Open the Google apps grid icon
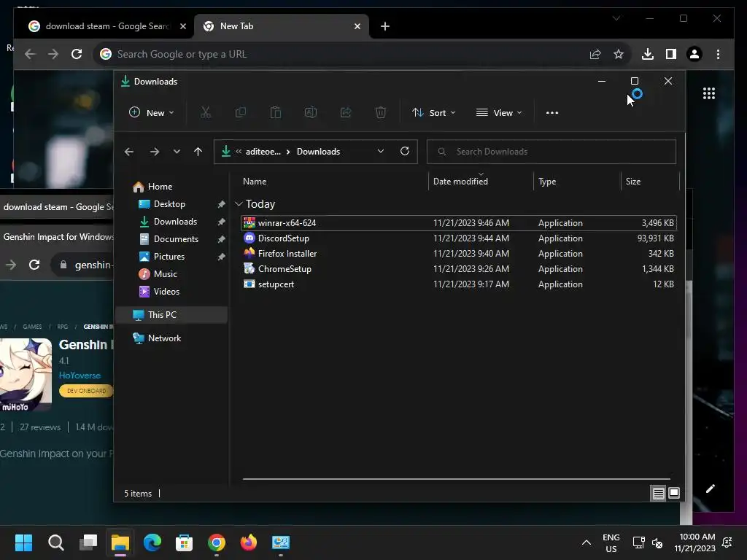Image resolution: width=747 pixels, height=560 pixels. (709, 93)
